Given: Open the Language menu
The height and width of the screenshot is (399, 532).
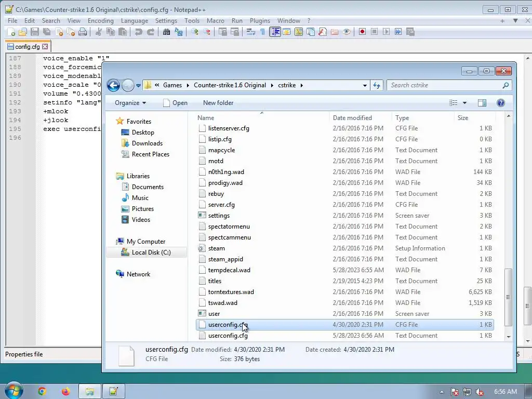Looking at the screenshot, I should pyautogui.click(x=135, y=21).
